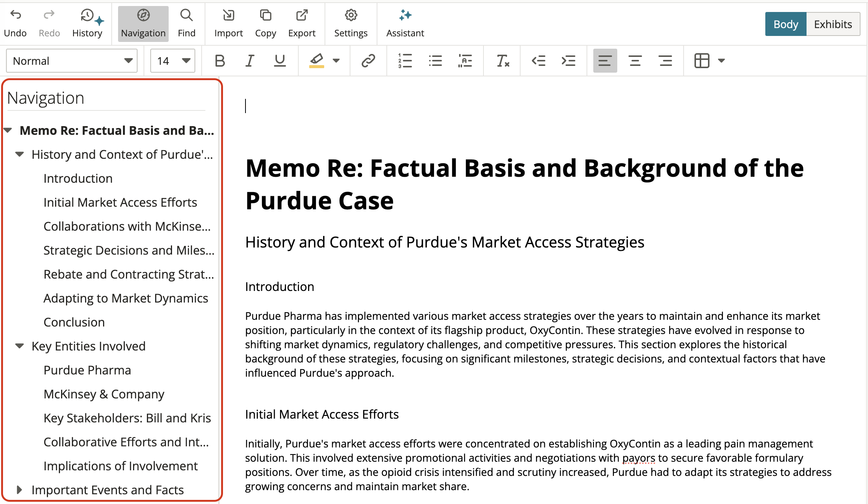
Task: Open the Settings gear
Action: (351, 24)
